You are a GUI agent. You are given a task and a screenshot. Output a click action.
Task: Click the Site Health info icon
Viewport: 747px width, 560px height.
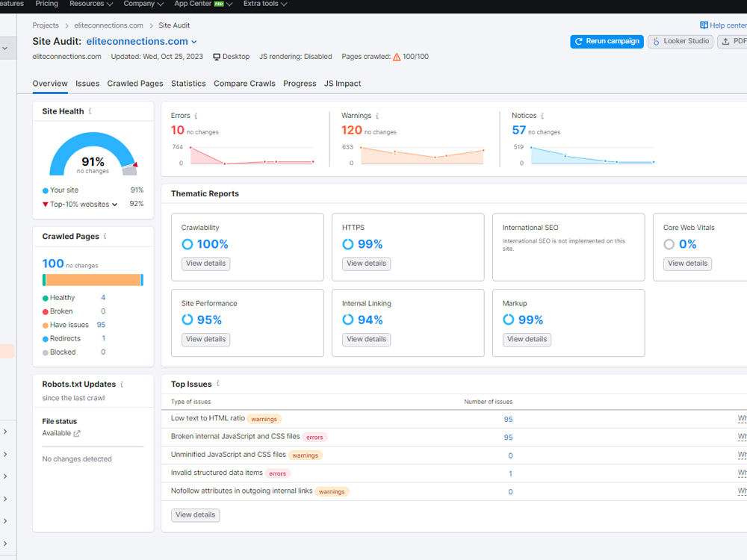point(90,111)
